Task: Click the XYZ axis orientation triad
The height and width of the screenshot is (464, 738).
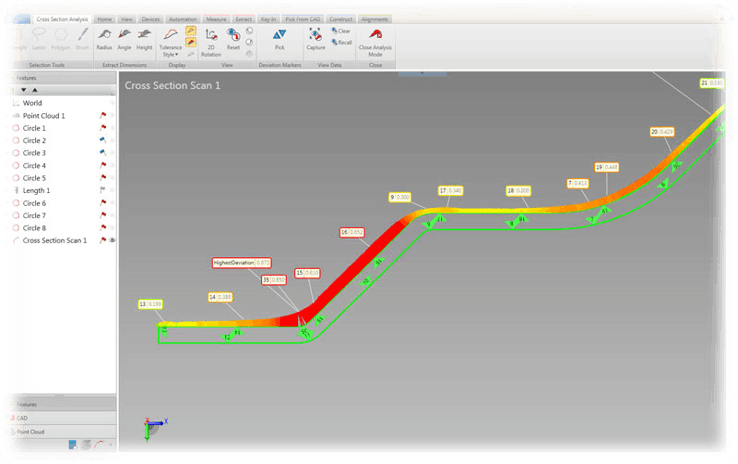Action: tap(154, 428)
